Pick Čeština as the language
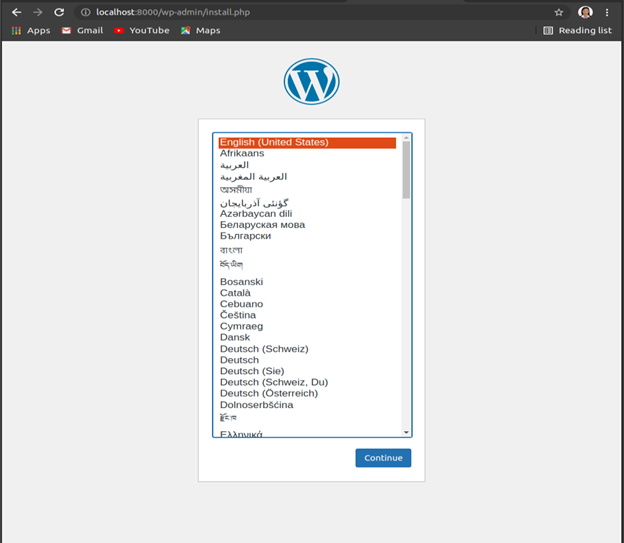The image size is (624, 543). 307,315
